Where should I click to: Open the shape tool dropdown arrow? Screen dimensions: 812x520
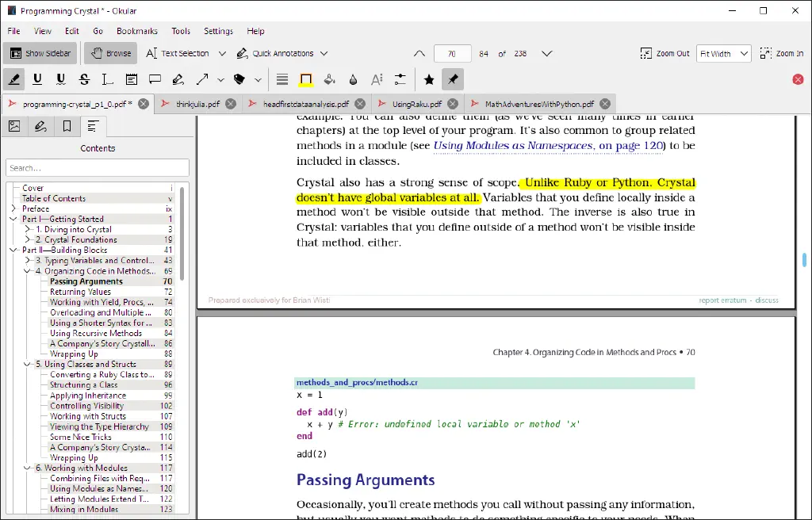(220, 80)
